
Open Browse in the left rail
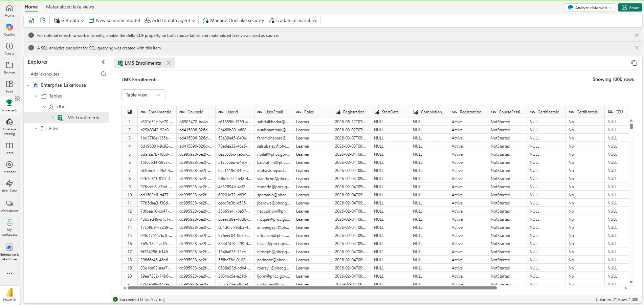(9, 67)
